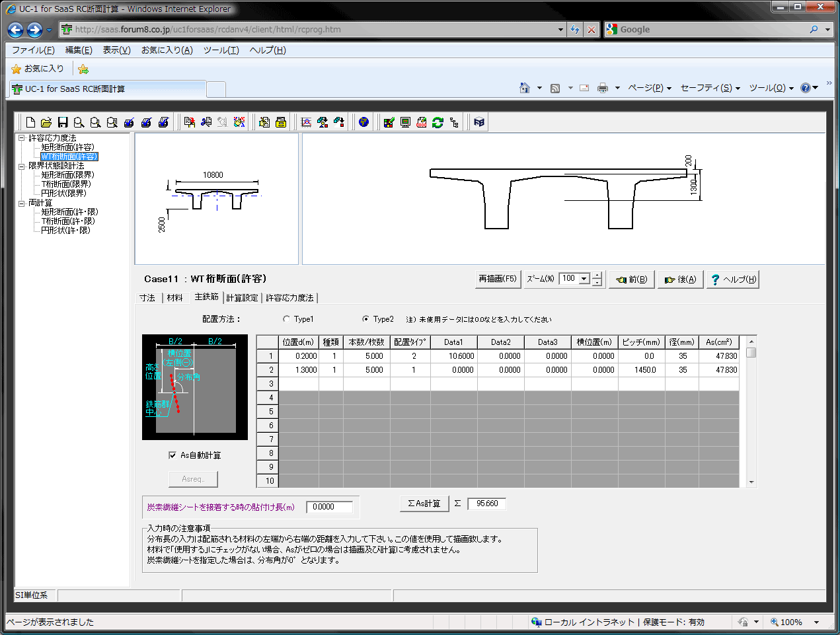840x635 pixels.
Task: Click the rebar table scroll-down arrow
Action: [751, 482]
